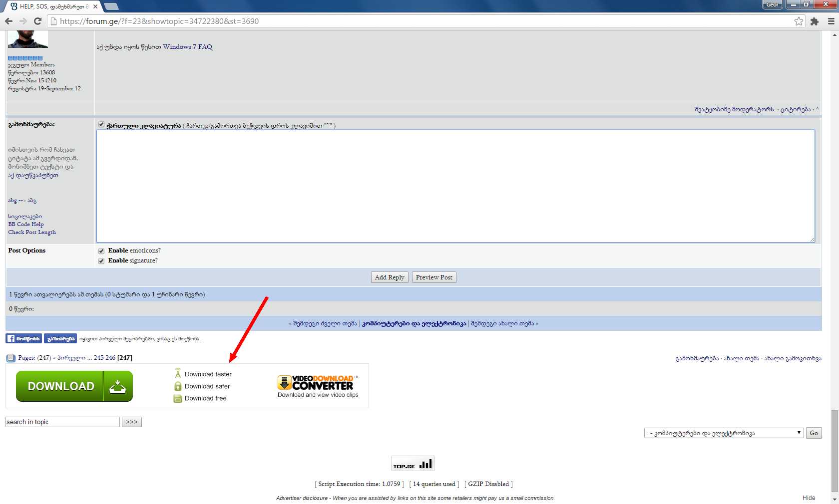Click the poster's avatar image
Image resolution: width=839 pixels, height=504 pixels.
point(28,39)
